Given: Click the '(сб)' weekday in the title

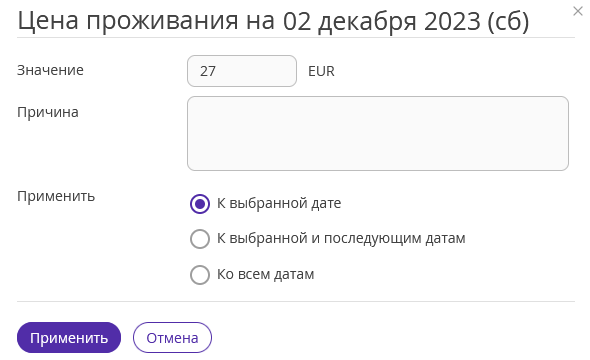Looking at the screenshot, I should click(508, 21).
